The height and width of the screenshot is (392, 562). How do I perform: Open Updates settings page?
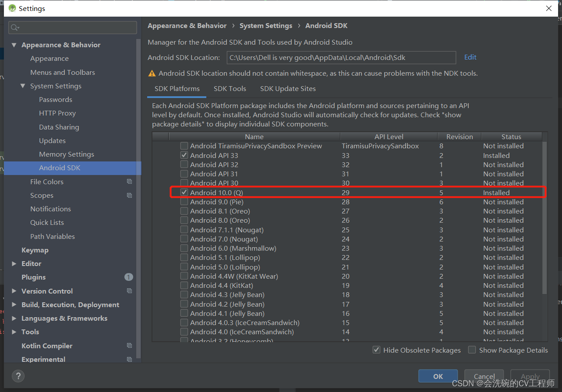pyautogui.click(x=52, y=140)
